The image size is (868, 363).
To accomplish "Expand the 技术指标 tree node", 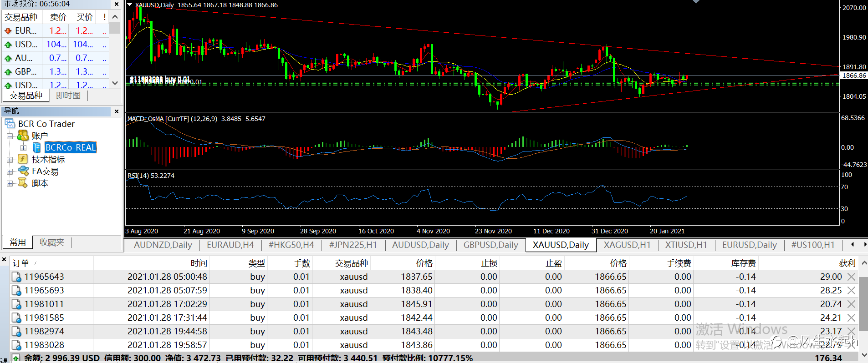I will 10,159.
